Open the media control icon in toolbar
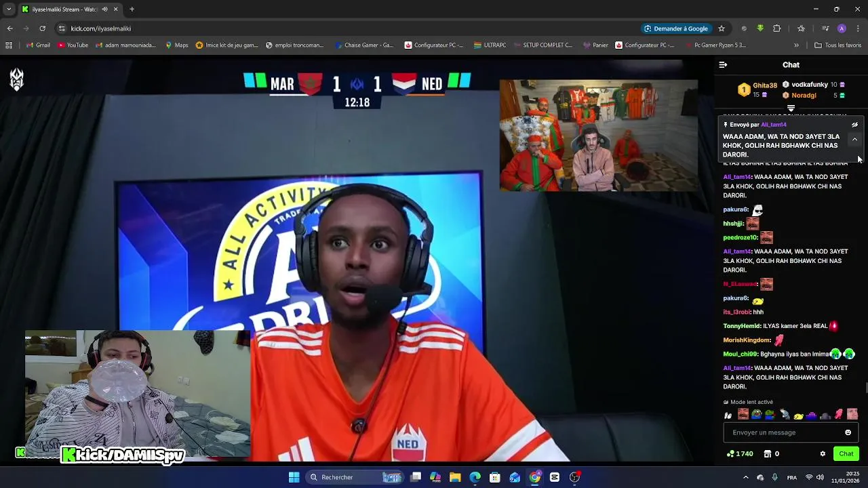 tap(825, 28)
